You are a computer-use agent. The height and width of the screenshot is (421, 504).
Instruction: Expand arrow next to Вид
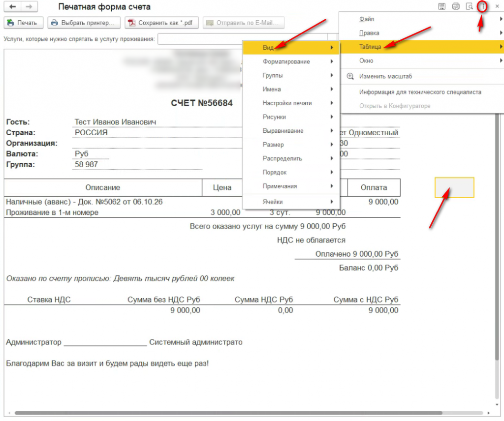[332, 48]
